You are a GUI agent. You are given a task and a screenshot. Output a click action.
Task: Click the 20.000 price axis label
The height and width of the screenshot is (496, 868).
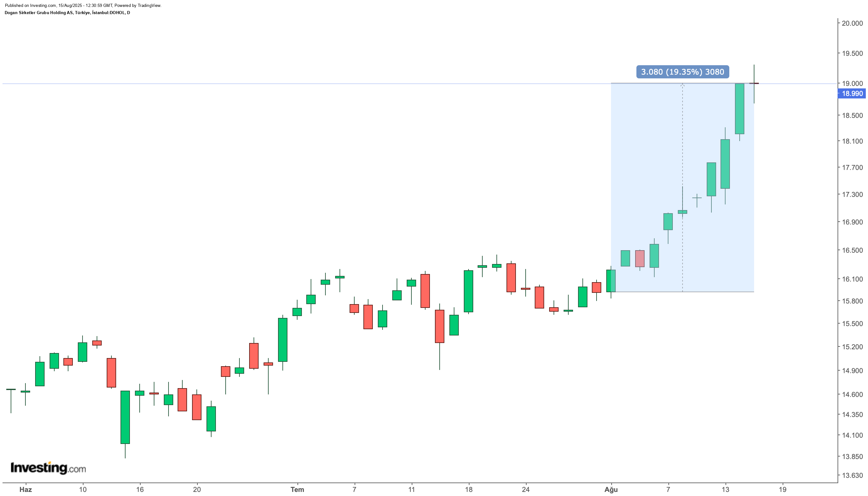point(852,23)
